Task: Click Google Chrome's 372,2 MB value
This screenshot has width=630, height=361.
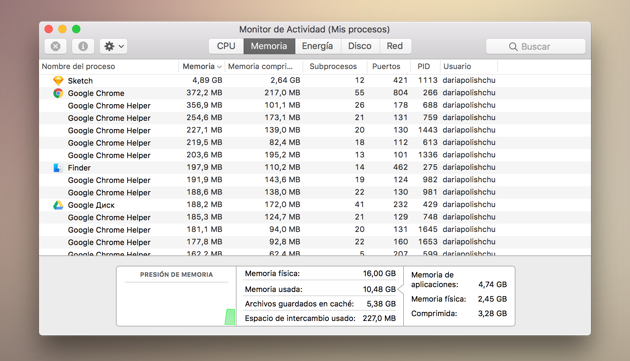Action: click(x=204, y=93)
